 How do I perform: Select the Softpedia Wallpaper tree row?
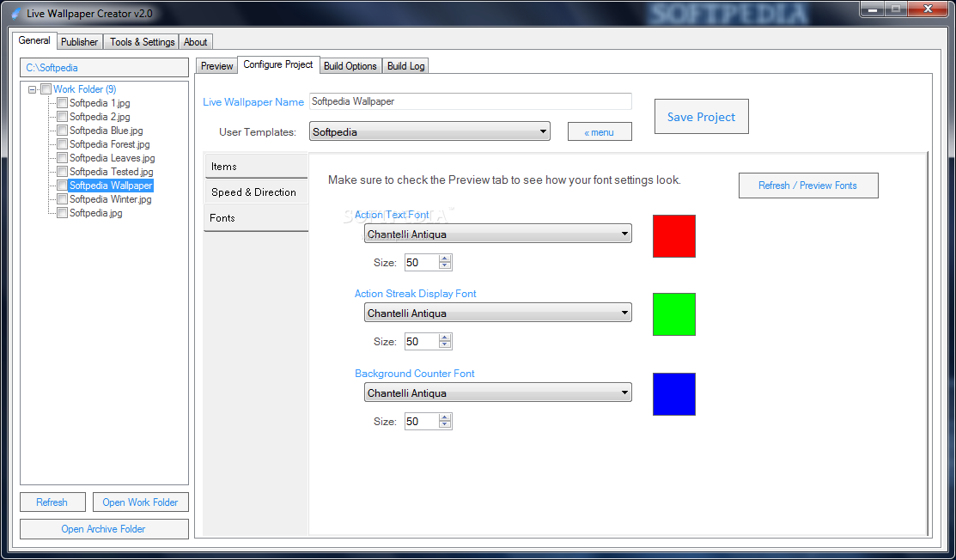click(x=111, y=186)
